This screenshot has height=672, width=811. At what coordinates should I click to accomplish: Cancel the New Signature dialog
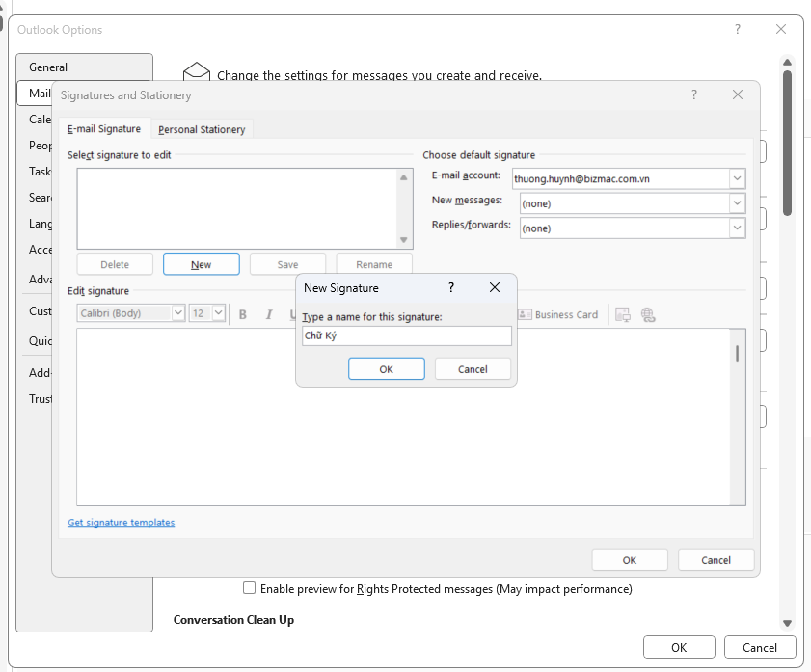(473, 369)
